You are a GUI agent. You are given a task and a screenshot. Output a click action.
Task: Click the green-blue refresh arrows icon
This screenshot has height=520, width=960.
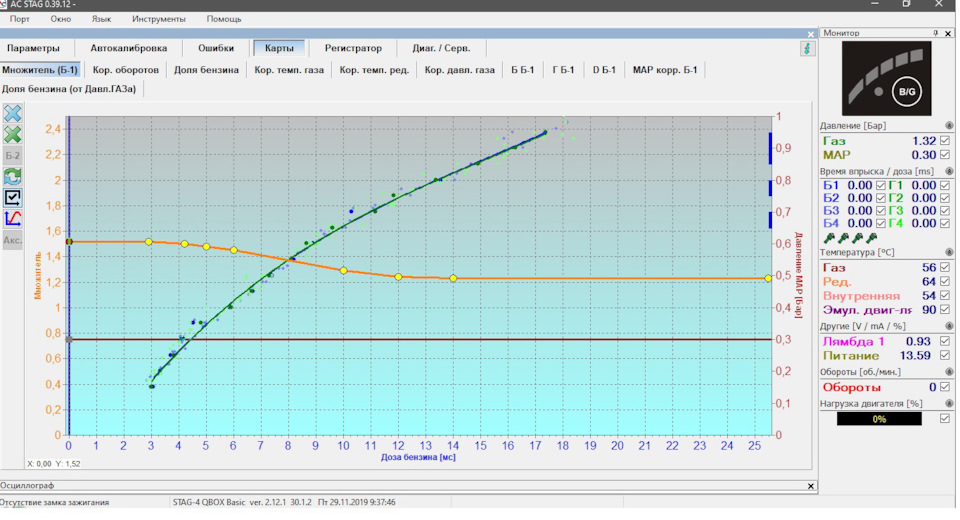tap(13, 176)
